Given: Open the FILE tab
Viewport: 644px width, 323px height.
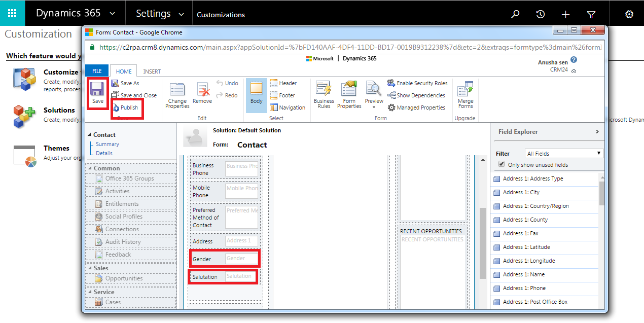Looking at the screenshot, I should pyautogui.click(x=97, y=71).
